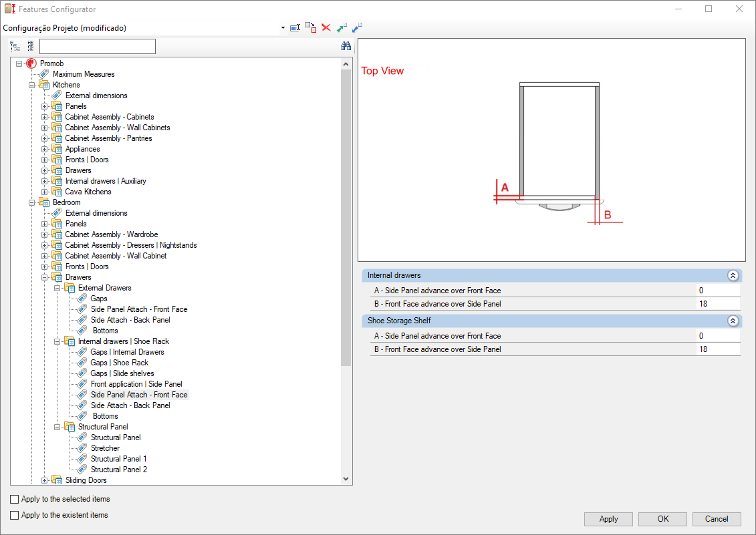Screen dimensions: 756x535
Task: Collapse the Internal drawers section chevron
Action: [733, 275]
